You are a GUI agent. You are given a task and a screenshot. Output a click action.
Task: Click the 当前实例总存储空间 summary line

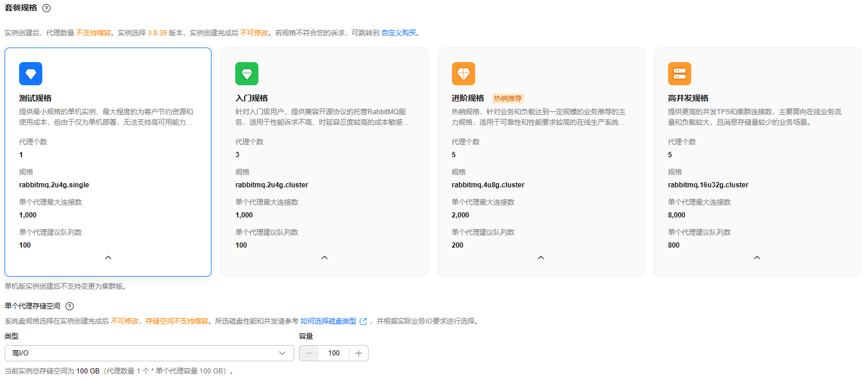(119, 371)
